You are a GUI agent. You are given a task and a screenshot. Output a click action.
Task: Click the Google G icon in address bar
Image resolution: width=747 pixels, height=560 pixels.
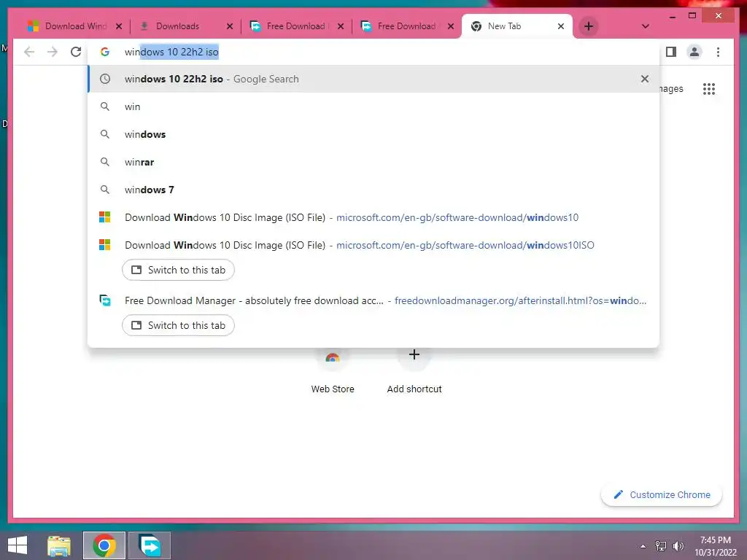pyautogui.click(x=105, y=52)
